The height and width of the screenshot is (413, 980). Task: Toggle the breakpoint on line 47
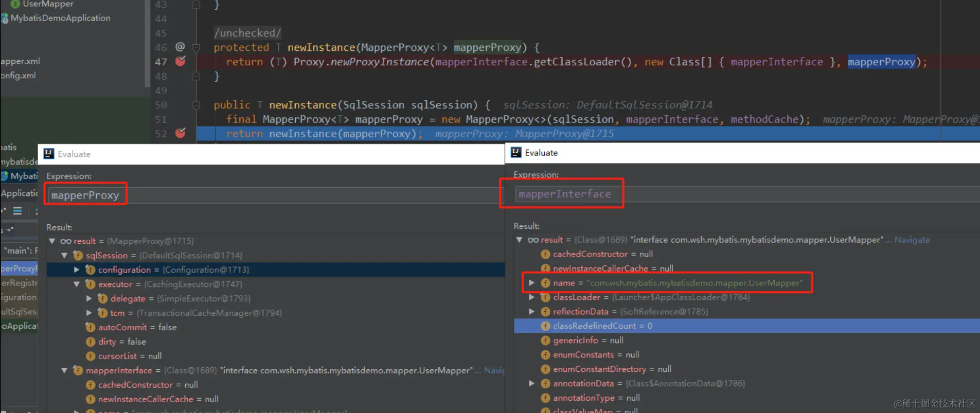[x=181, y=61]
